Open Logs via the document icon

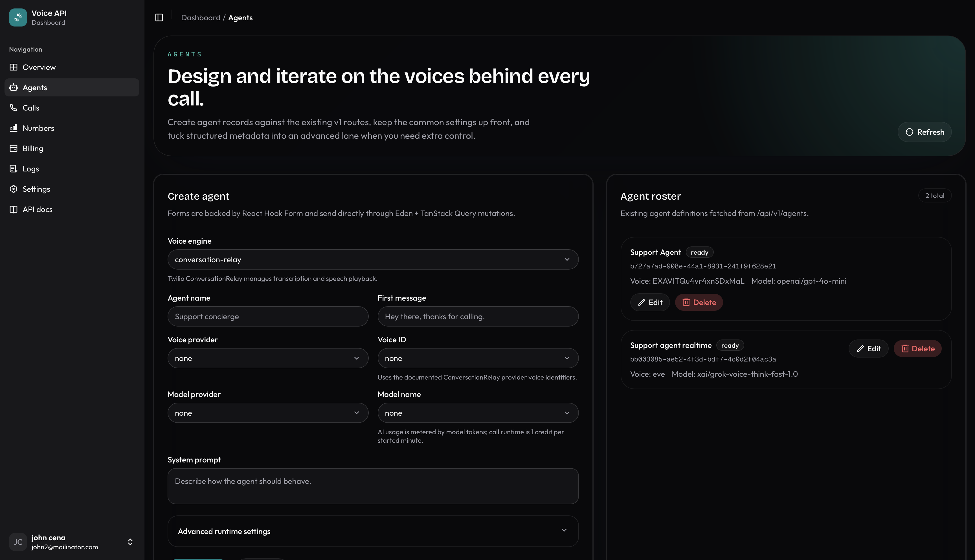coord(14,169)
